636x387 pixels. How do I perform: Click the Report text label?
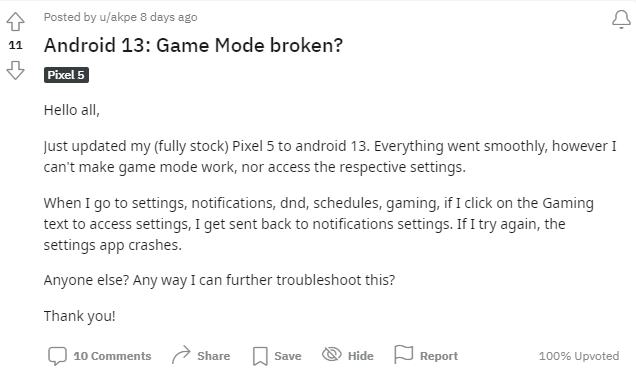click(439, 356)
